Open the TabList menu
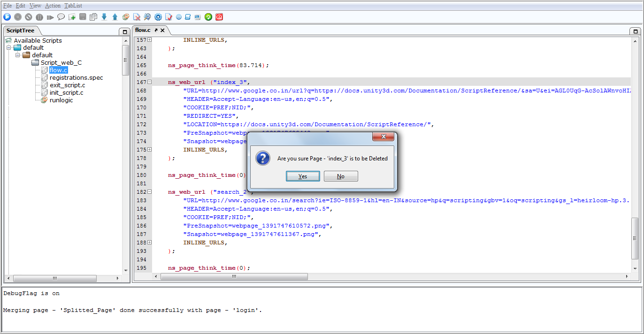Image resolution: width=644 pixels, height=334 pixels. point(73,6)
